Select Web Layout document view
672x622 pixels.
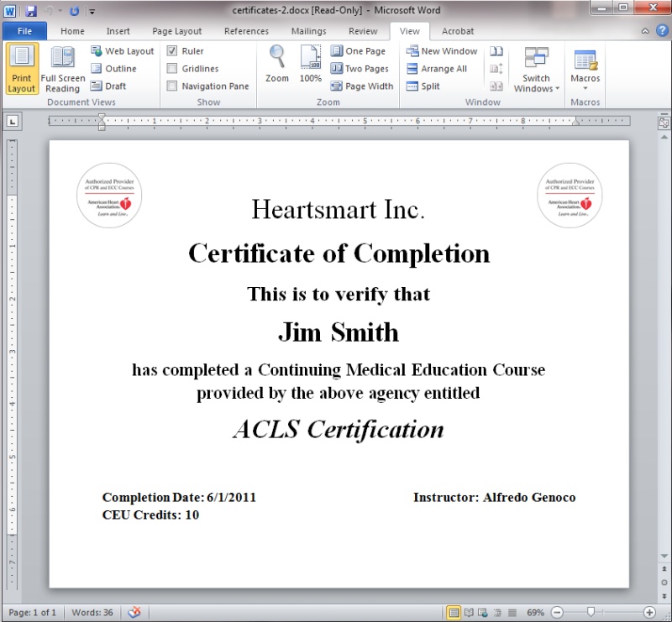122,51
